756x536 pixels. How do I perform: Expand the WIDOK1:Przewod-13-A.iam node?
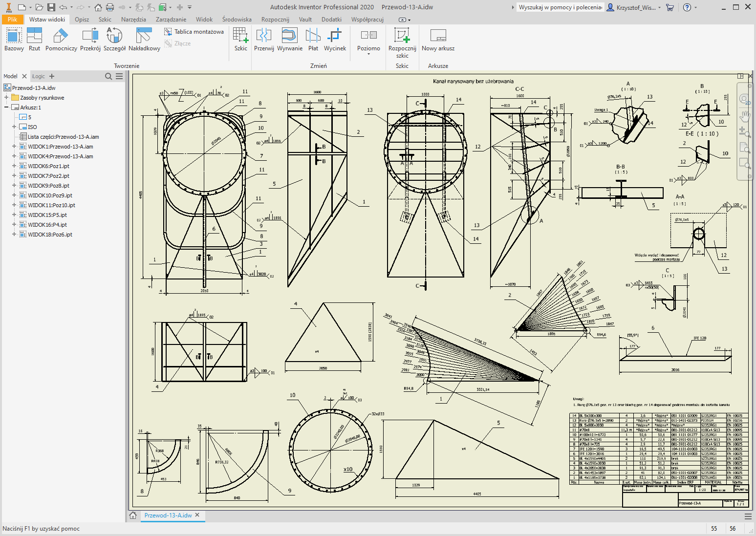tap(14, 147)
